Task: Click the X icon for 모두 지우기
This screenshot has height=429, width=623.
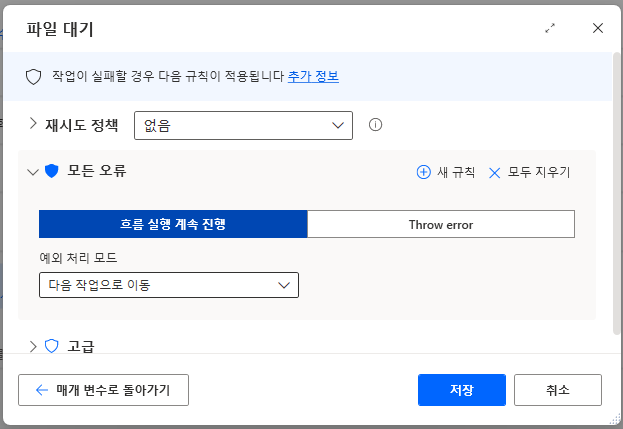Action: coord(494,173)
